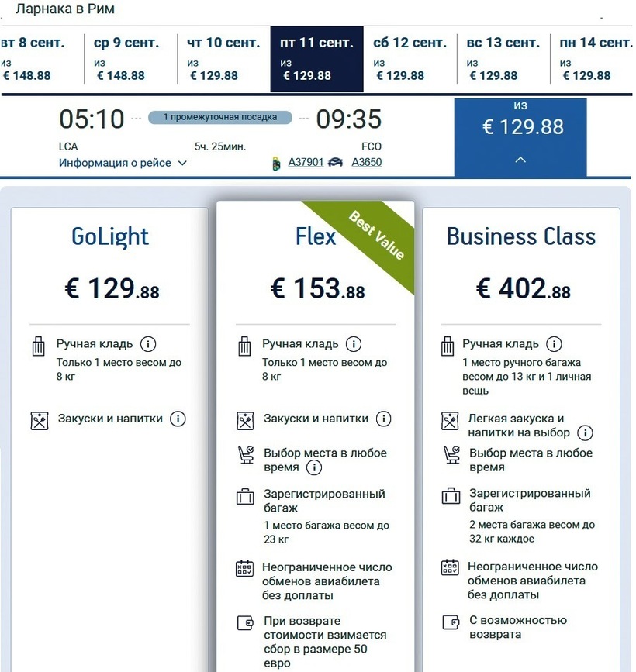The width and height of the screenshot is (636, 672).
Task: Choose GoLight fare for € 129.88
Action: [x=112, y=288]
